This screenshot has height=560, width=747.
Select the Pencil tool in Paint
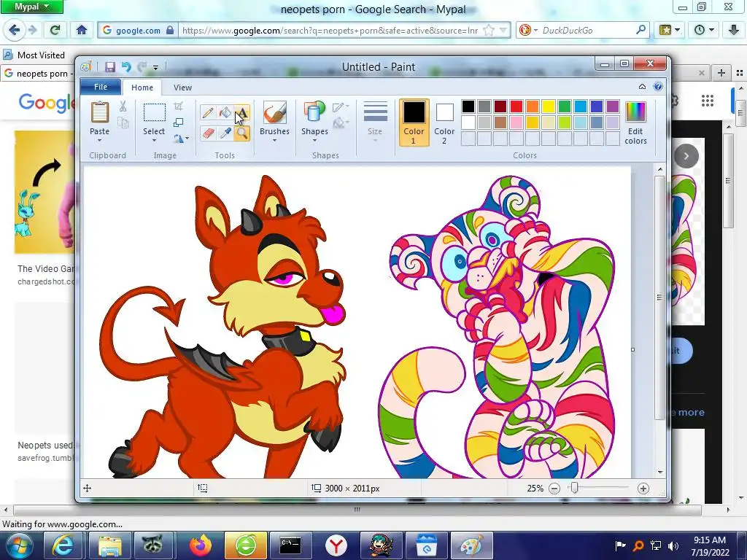tap(208, 113)
